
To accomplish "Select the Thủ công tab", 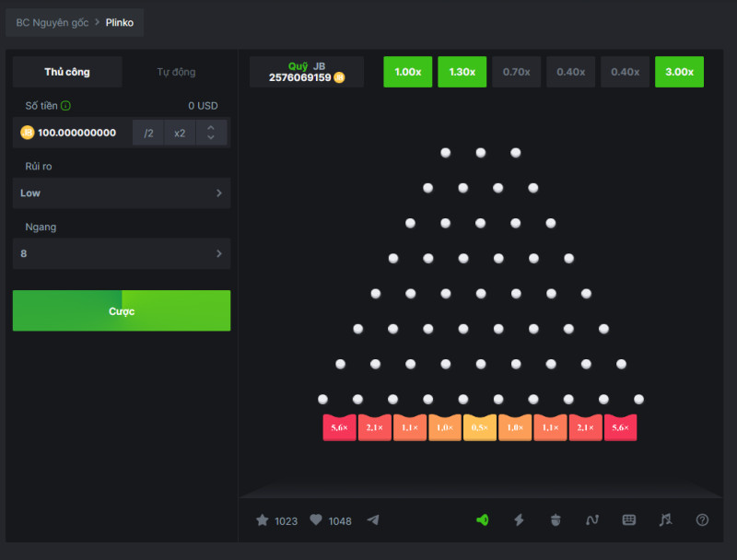I will click(67, 72).
